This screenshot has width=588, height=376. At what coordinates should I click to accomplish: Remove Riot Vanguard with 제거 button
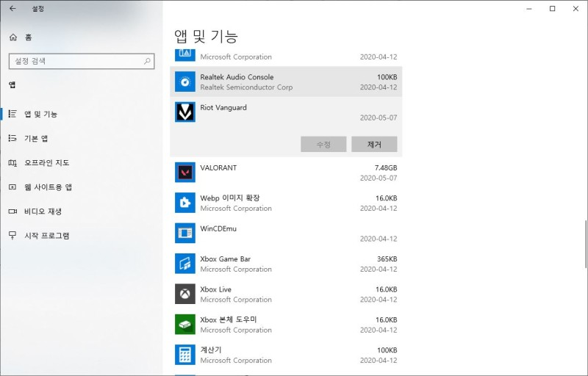(374, 144)
